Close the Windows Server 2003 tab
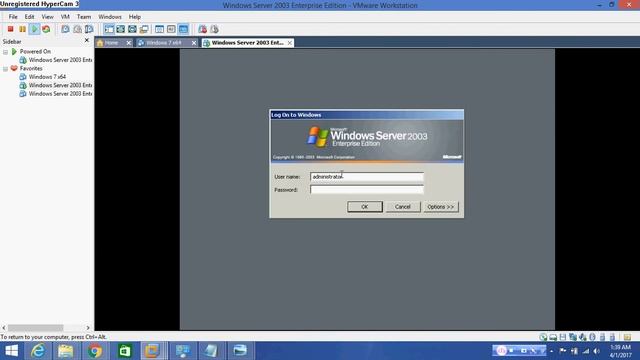640x360 pixels. [x=290, y=43]
